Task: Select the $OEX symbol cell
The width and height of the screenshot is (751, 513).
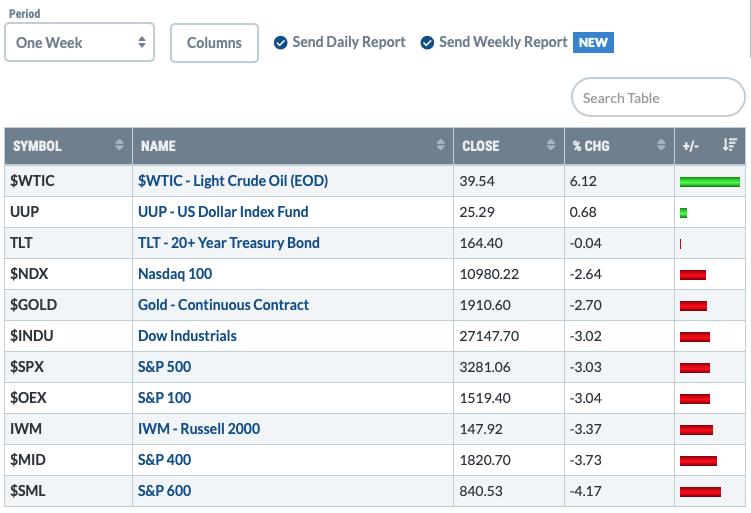Action: [68, 398]
